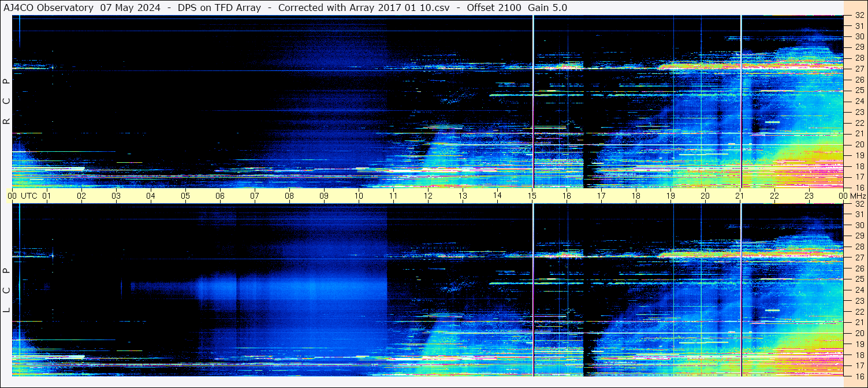Click the 11 hour tick label
Viewport: 868px width, 388px height.
(393, 196)
